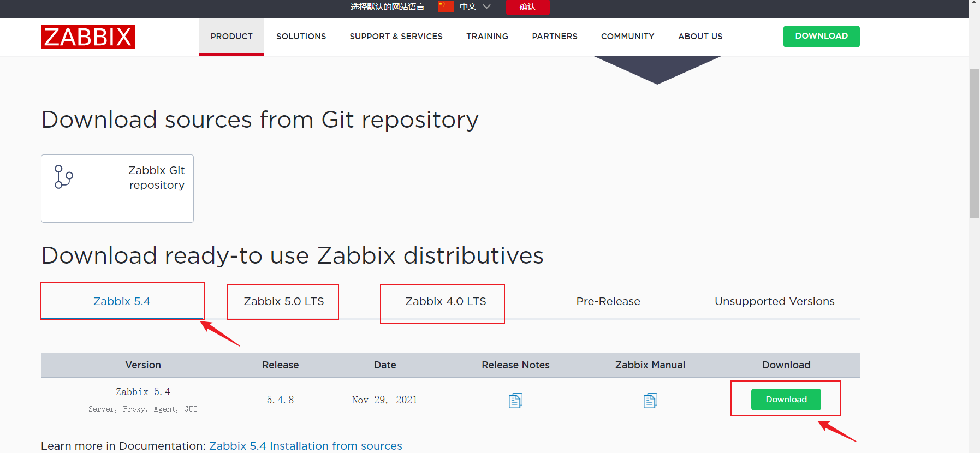
Task: Expand the language dropdown chevron
Action: pos(487,7)
